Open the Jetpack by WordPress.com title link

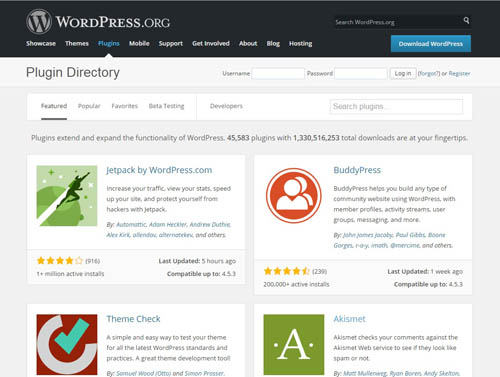click(x=159, y=170)
